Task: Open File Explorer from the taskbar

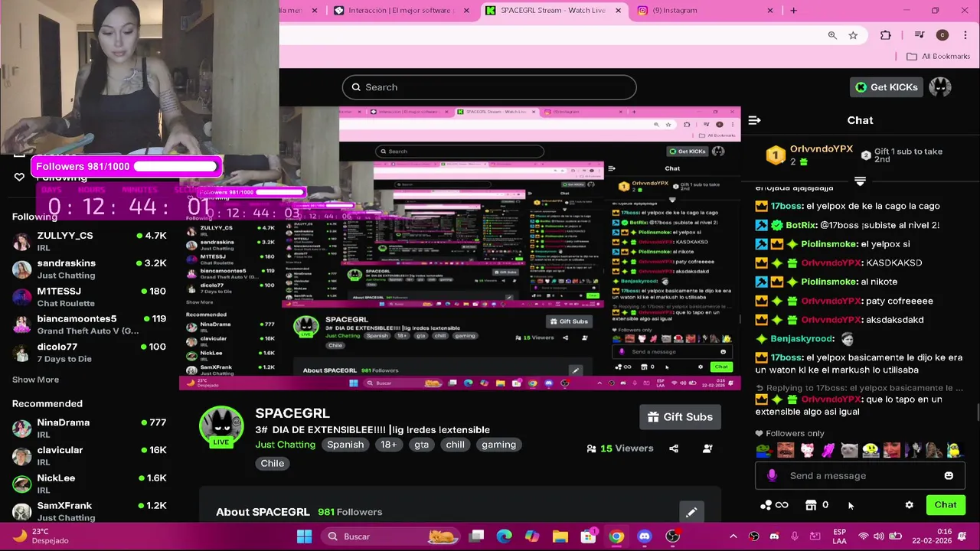Action: [560, 536]
